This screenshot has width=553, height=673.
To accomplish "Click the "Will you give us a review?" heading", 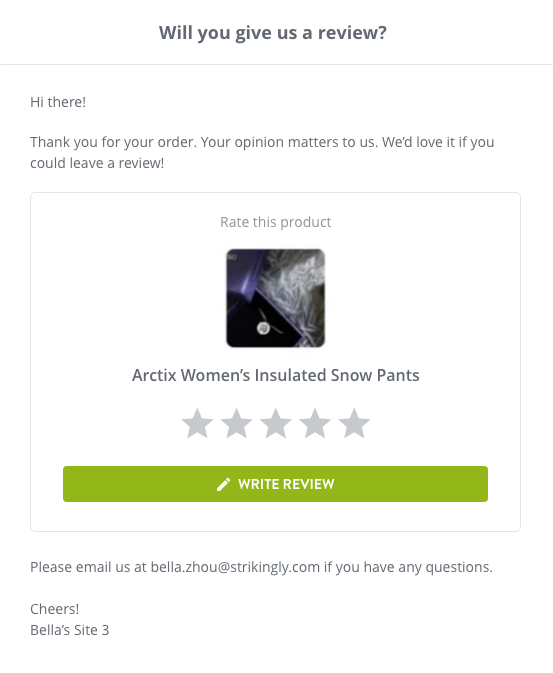I will pos(273,33).
